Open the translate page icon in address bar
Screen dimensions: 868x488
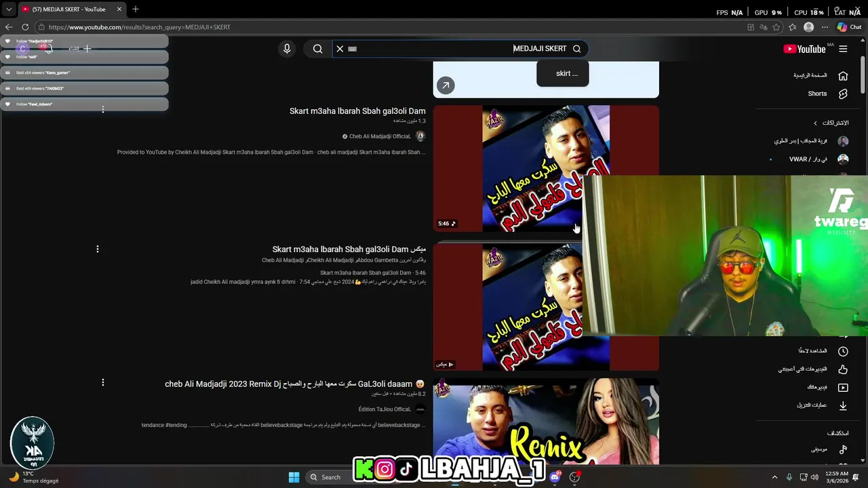[764, 27]
